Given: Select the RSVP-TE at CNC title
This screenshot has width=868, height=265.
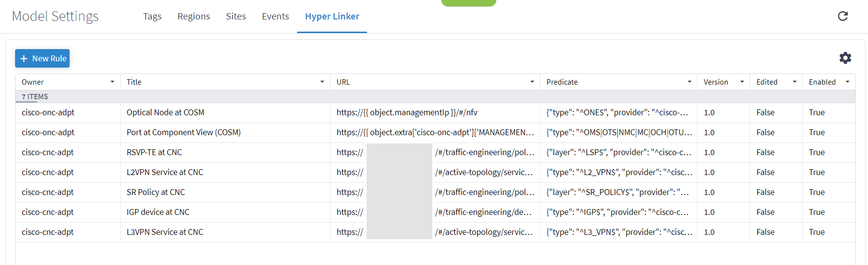Looking at the screenshot, I should 154,152.
